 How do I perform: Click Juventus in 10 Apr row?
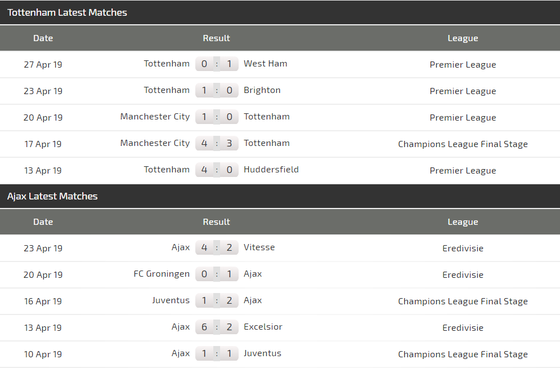point(262,353)
